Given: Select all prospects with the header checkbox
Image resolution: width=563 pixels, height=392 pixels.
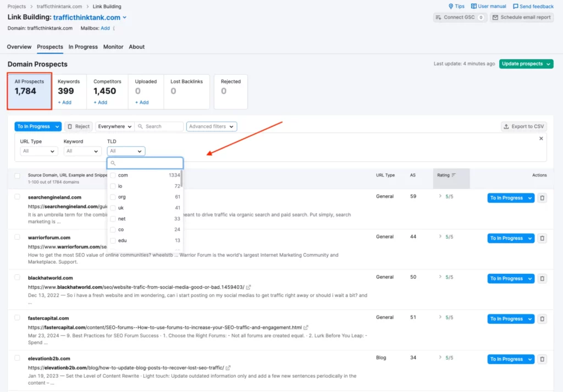Looking at the screenshot, I should (x=17, y=175).
